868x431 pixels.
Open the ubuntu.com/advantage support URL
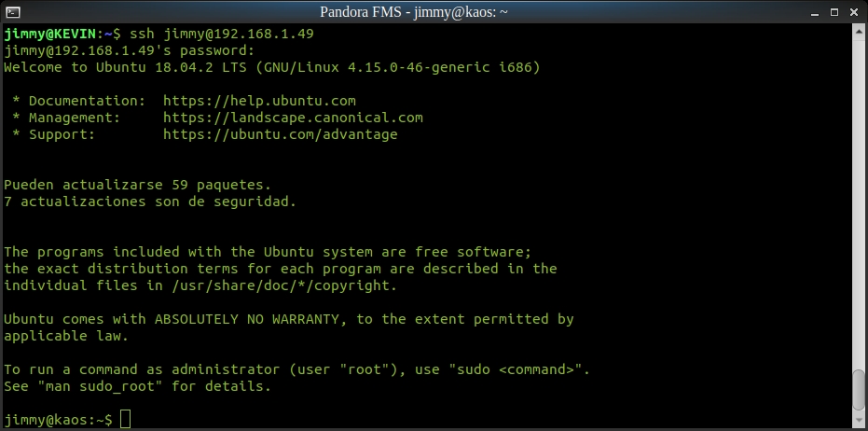click(280, 134)
